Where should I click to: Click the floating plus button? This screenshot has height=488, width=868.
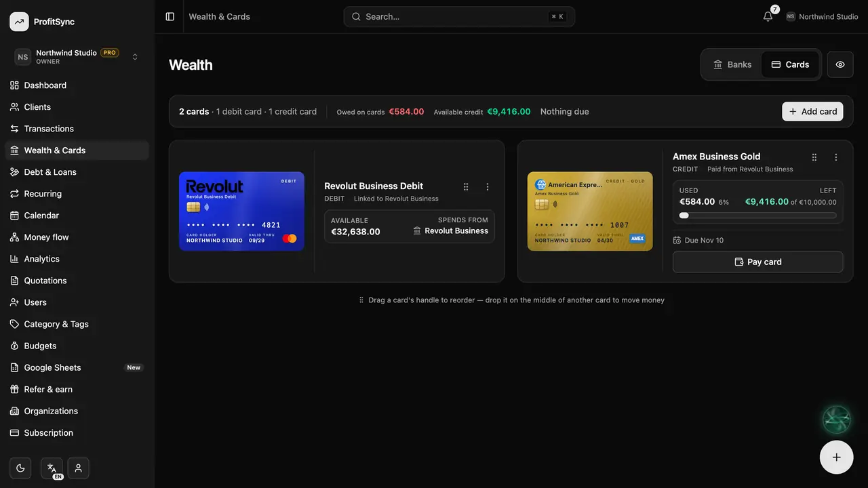(836, 457)
